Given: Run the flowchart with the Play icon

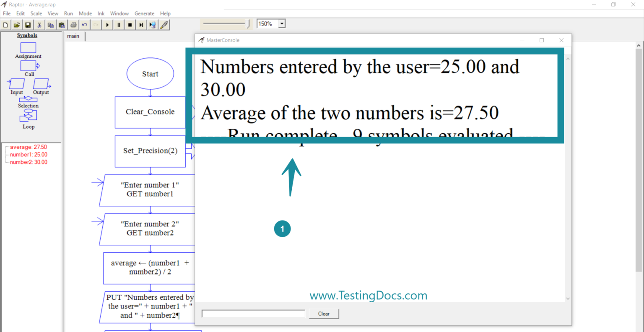Looking at the screenshot, I should click(x=107, y=24).
